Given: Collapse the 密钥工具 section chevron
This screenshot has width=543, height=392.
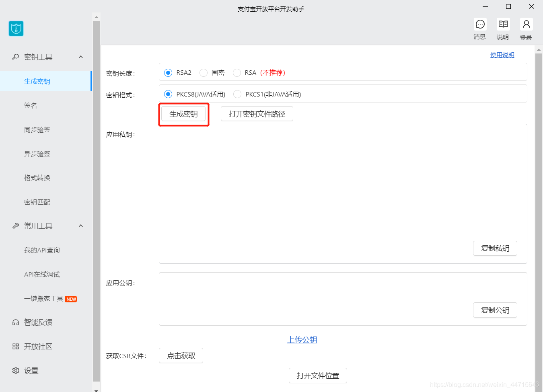Looking at the screenshot, I should (x=81, y=57).
